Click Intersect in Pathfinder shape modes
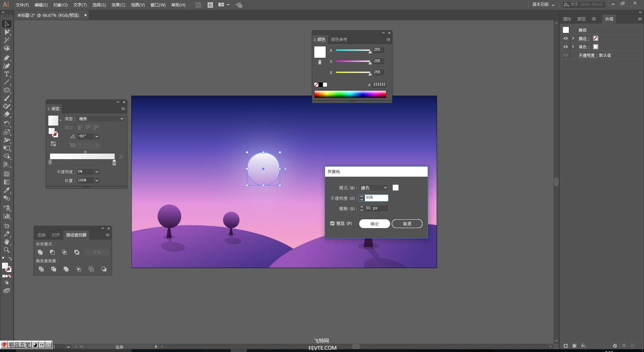This screenshot has width=644, height=352. (x=64, y=252)
